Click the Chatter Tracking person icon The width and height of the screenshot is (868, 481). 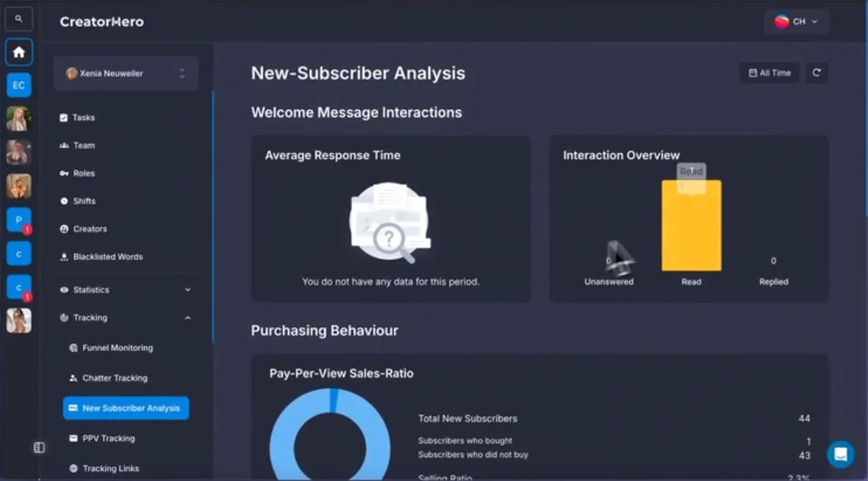[x=73, y=378]
